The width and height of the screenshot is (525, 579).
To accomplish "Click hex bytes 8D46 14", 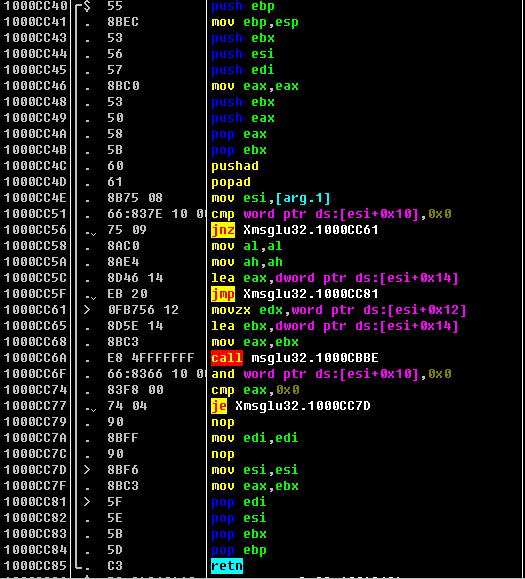I will tap(135, 278).
